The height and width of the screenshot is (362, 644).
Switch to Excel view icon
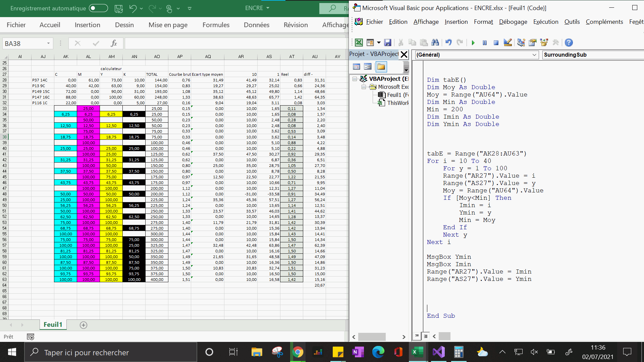359,43
